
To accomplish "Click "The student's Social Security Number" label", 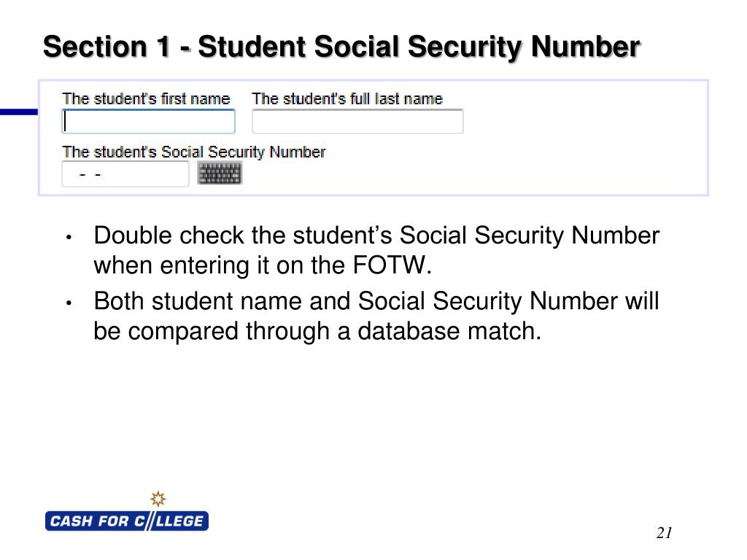I will pyautogui.click(x=194, y=152).
